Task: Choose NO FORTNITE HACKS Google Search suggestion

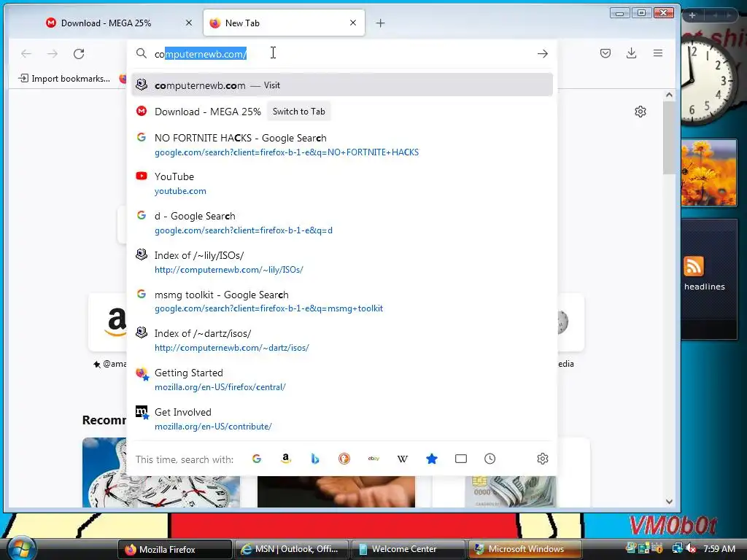Action: tap(342, 145)
